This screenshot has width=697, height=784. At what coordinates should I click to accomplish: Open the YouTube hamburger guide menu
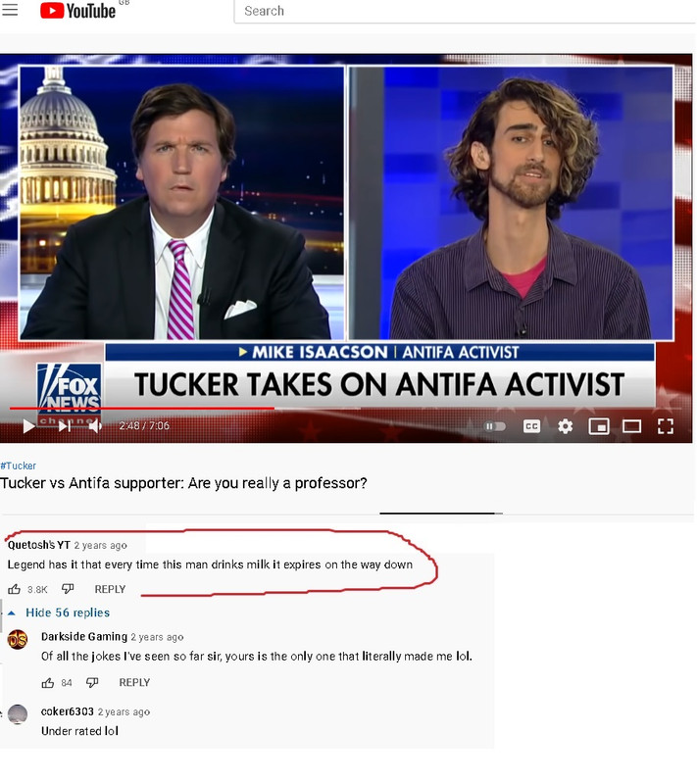tap(10, 10)
